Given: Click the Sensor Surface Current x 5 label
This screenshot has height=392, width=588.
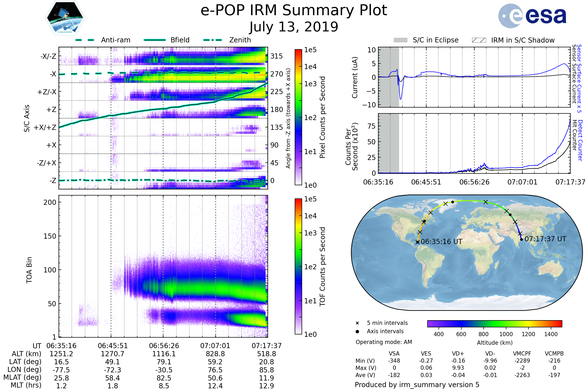Looking at the screenshot, I should (579, 78).
